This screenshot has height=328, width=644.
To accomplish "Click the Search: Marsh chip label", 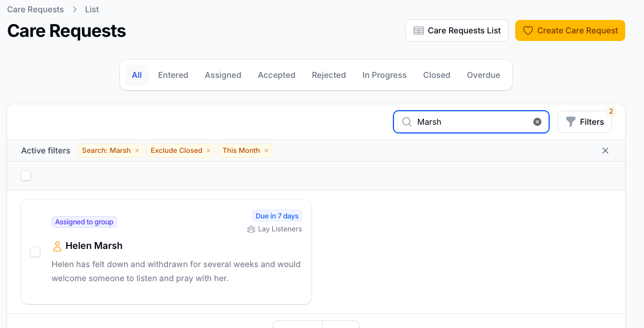I will [x=106, y=151].
